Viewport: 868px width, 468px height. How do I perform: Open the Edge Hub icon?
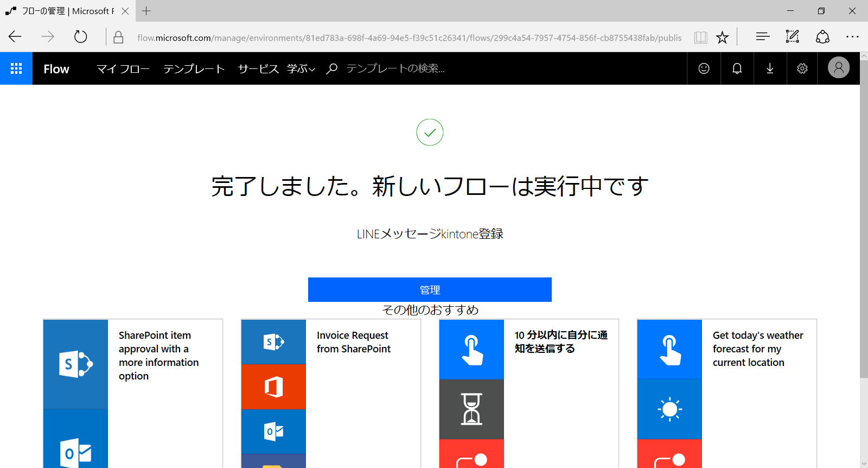tap(763, 37)
